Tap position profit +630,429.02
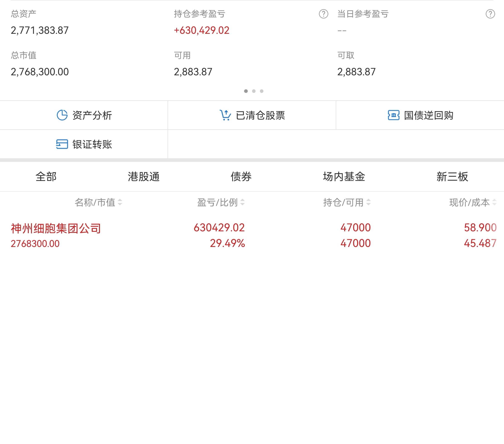Viewport: 504px width, 444px height. 201,30
